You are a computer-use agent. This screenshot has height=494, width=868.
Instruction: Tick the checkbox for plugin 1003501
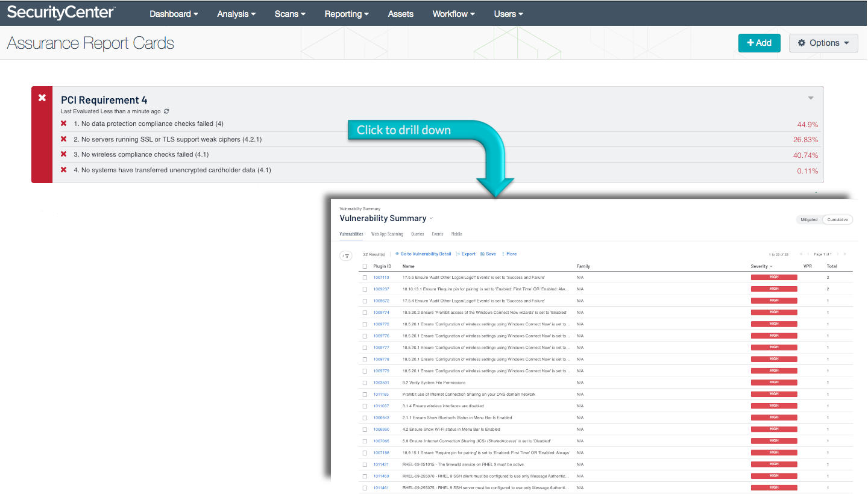pyautogui.click(x=365, y=383)
